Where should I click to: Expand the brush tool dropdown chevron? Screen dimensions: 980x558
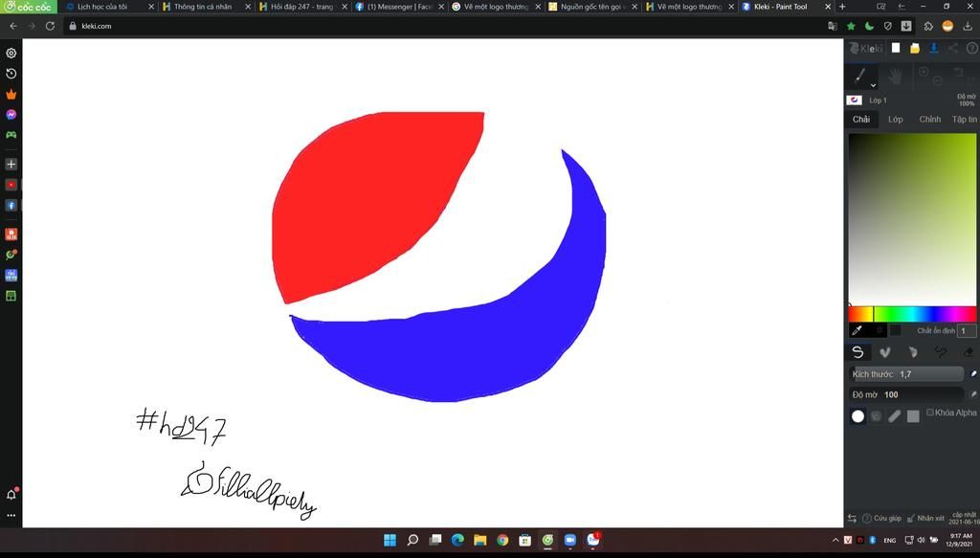click(873, 85)
